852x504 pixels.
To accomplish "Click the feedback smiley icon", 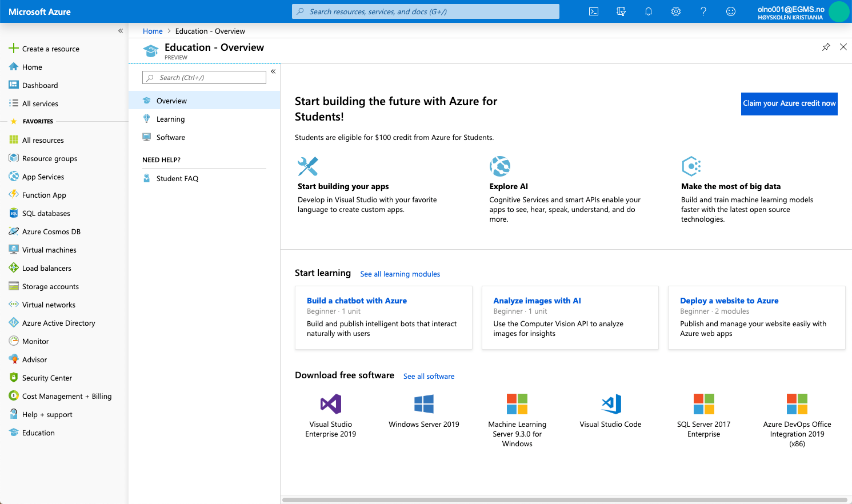I will [x=731, y=11].
